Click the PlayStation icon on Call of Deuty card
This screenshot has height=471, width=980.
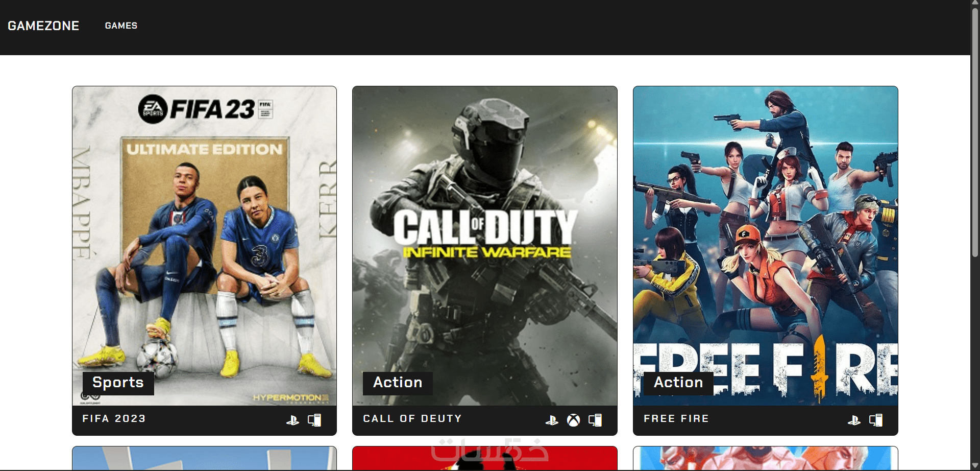coord(552,420)
